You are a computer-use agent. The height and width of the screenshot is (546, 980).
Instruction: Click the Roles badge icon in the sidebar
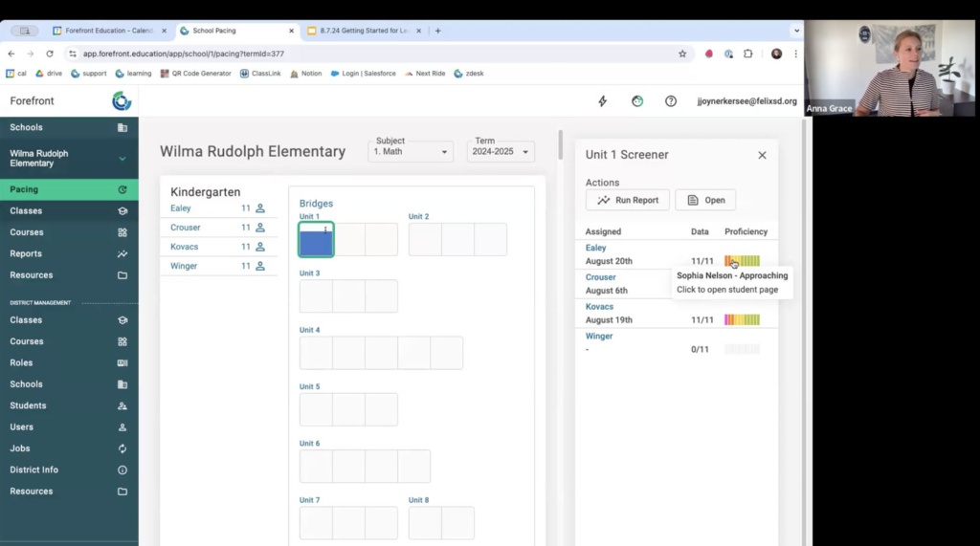coord(122,363)
